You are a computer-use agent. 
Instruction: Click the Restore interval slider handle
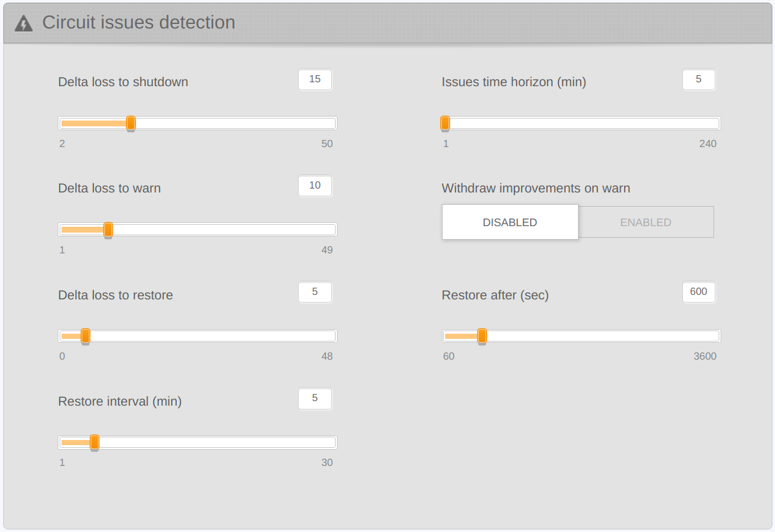tap(95, 442)
